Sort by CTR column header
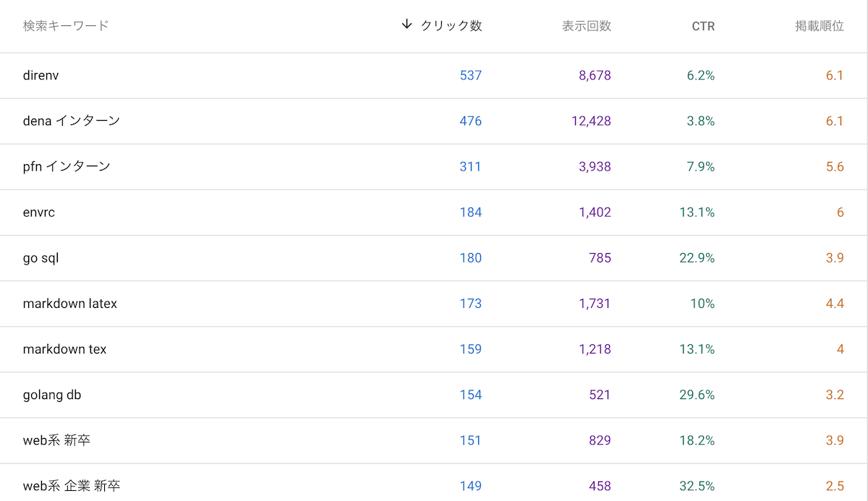 [x=702, y=26]
